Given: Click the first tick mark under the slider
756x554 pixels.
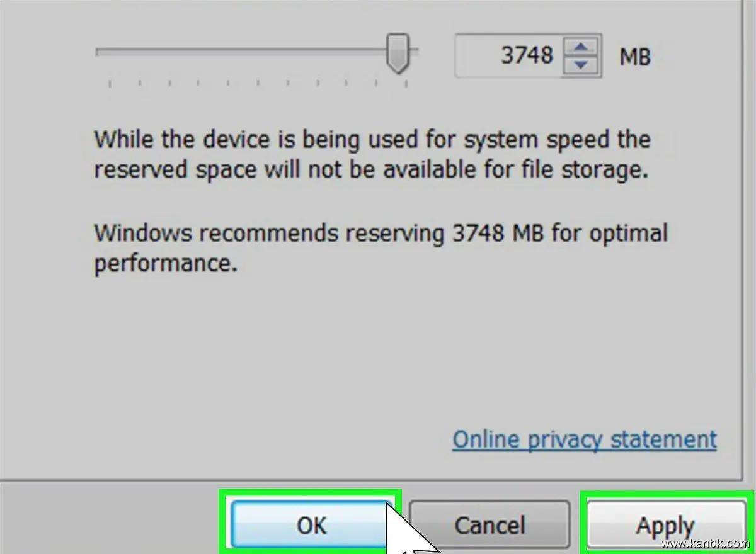Looking at the screenshot, I should point(110,83).
